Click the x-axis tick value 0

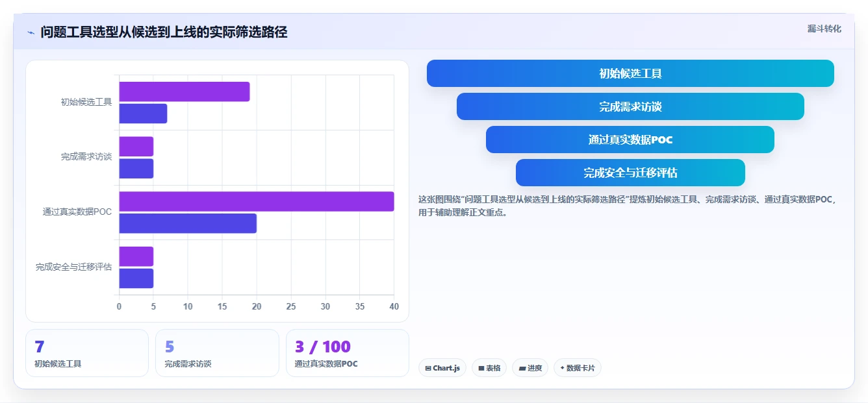[119, 306]
